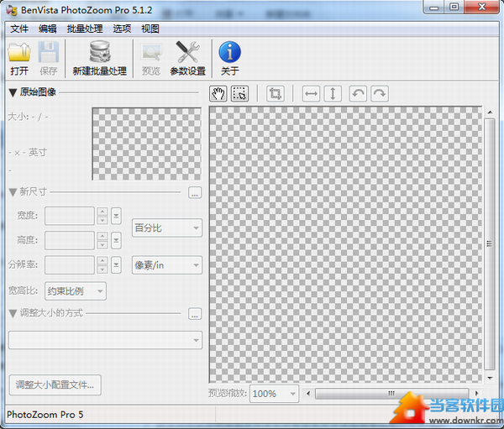Collapse the 调整大小的方式 section
The height and width of the screenshot is (429, 504).
coord(13,313)
